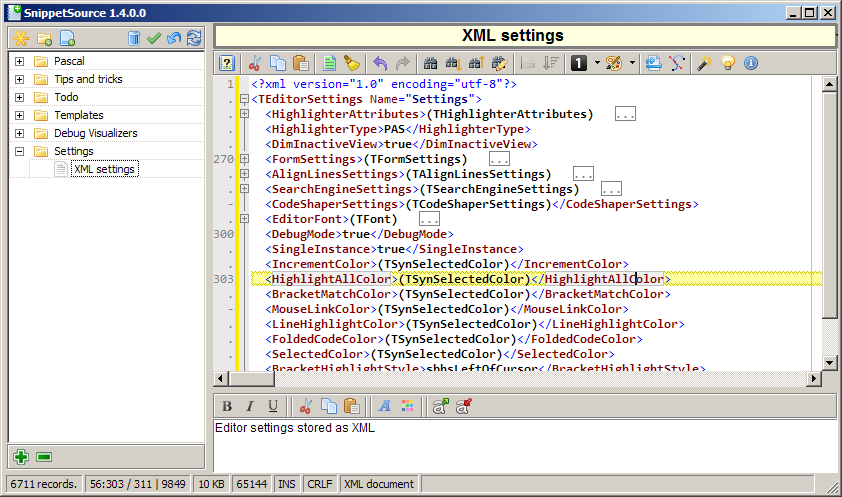842x497 pixels.
Task: Click the green minus collapse-all button
Action: (x=44, y=457)
